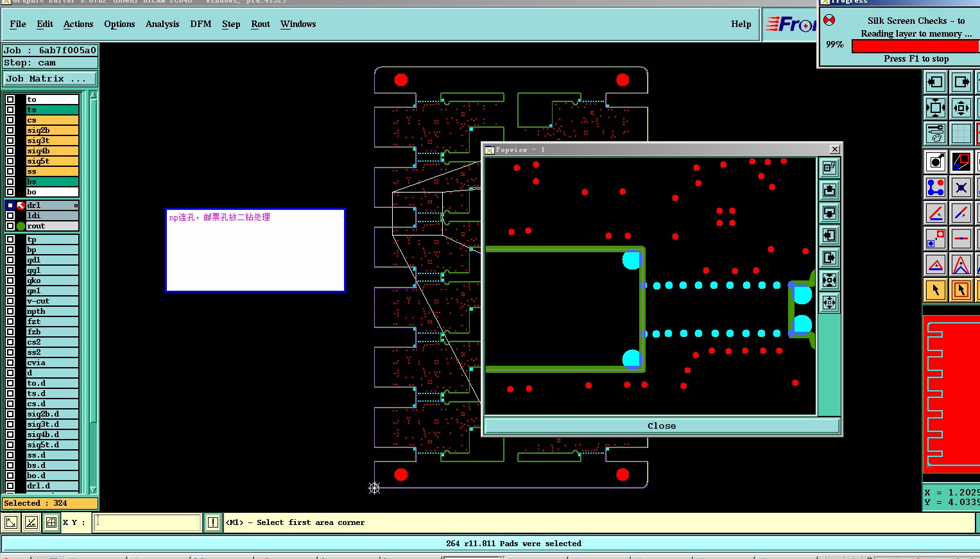
Task: Click the red line measure-angle icon
Action: coord(936,212)
